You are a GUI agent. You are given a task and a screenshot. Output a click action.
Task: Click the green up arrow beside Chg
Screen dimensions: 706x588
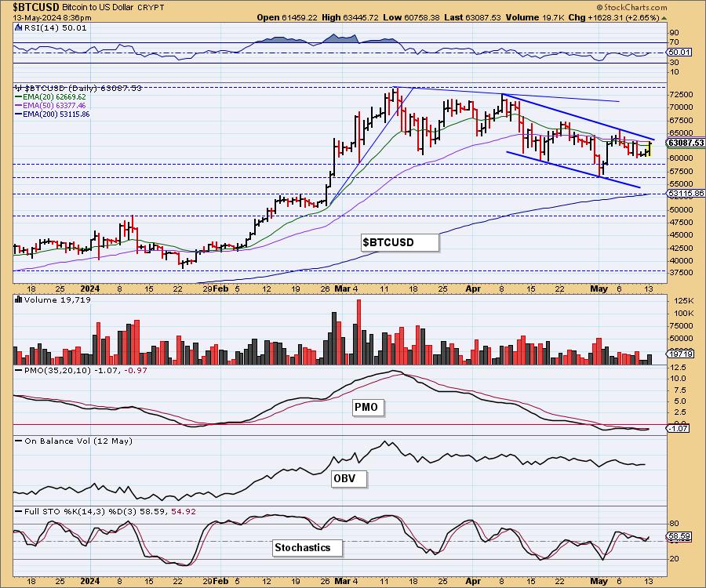[x=664, y=18]
